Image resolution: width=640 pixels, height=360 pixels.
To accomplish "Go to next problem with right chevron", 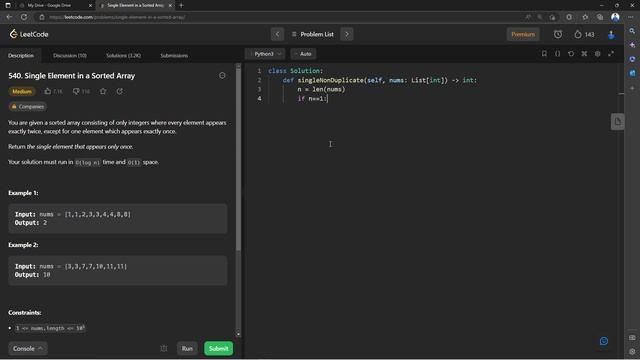I will pos(347,34).
